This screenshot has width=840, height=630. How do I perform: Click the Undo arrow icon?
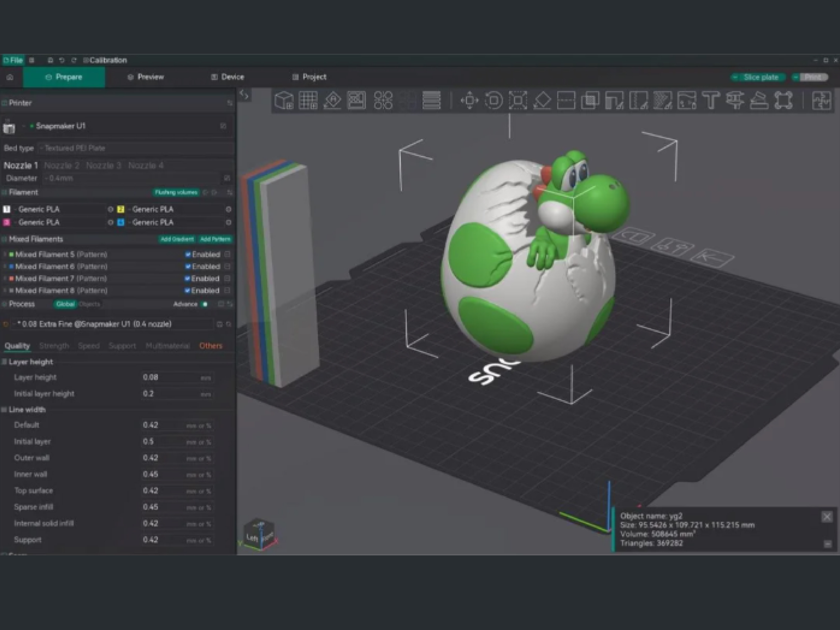coord(62,60)
